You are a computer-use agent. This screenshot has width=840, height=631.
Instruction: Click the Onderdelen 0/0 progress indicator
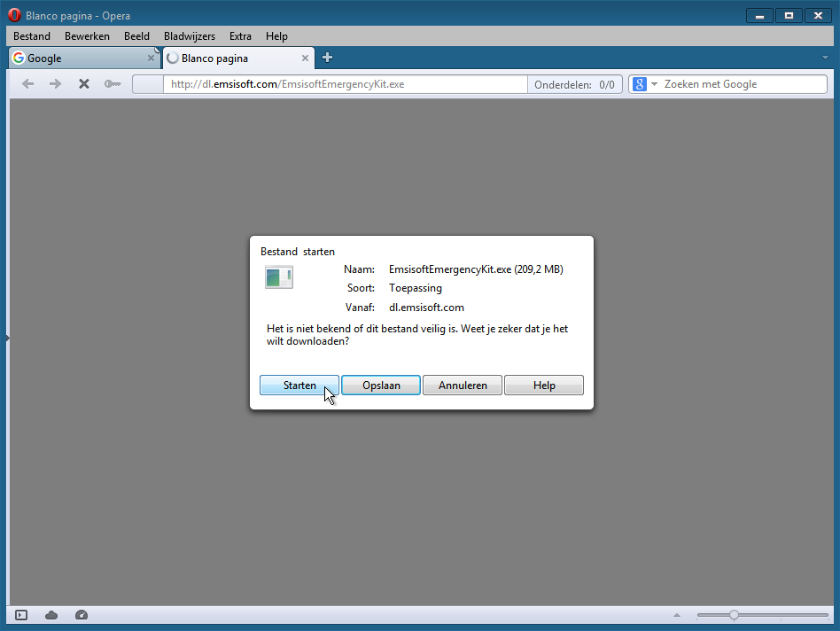point(574,84)
